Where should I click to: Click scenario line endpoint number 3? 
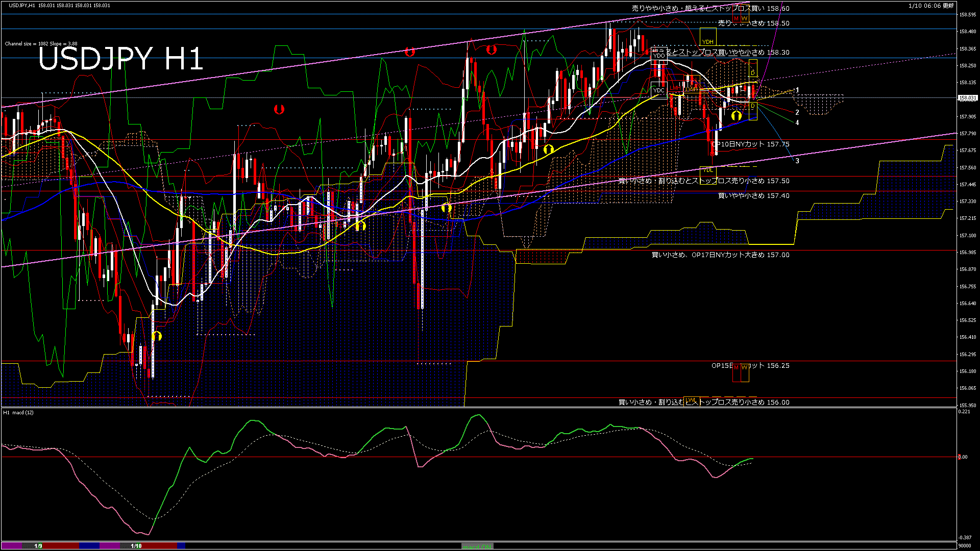(x=797, y=161)
